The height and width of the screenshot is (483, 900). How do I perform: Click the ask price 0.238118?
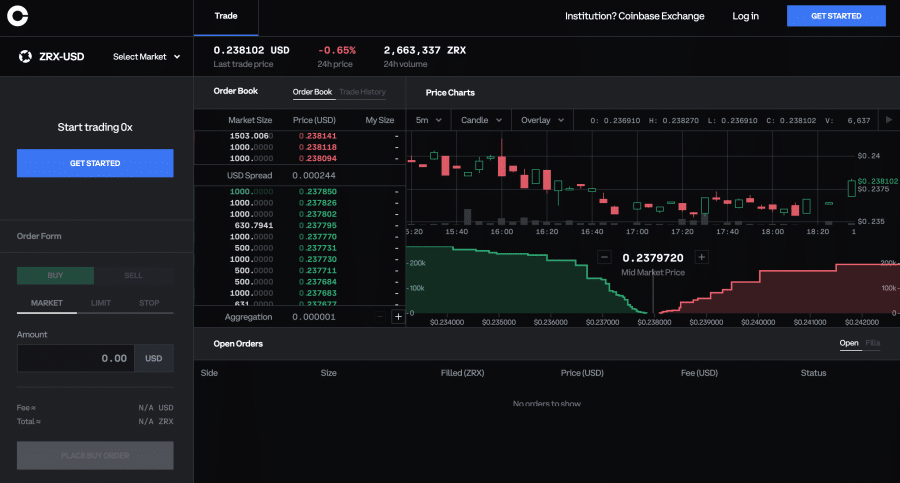tap(317, 147)
